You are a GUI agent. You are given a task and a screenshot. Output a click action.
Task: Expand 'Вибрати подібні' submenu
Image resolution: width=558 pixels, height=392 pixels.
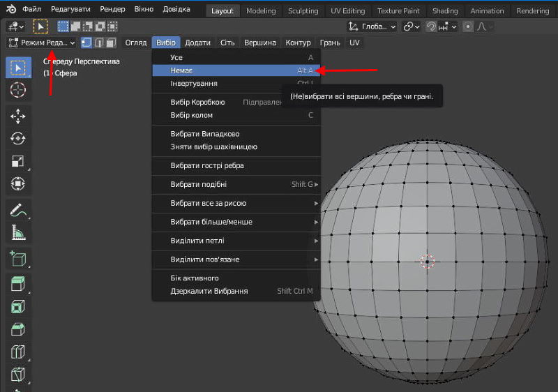pos(236,184)
